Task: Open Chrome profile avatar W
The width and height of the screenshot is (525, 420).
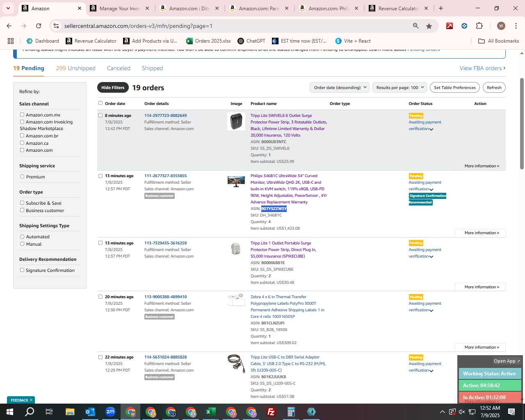Action: [x=501, y=26]
